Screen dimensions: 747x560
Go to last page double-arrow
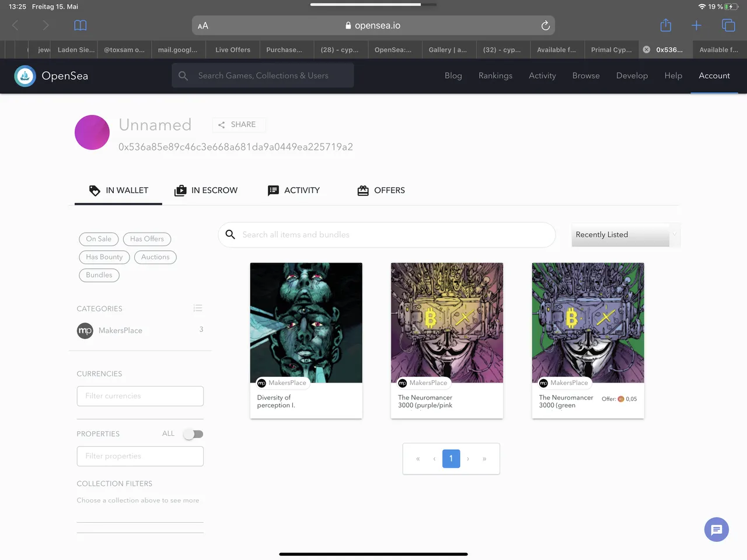click(484, 459)
